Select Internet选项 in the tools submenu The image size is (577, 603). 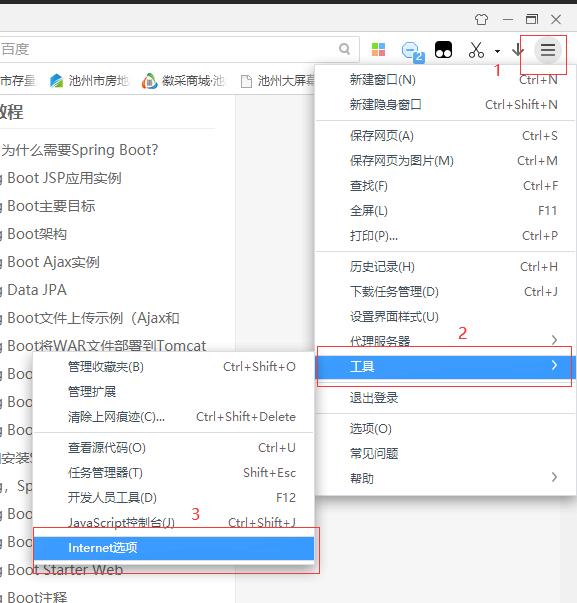click(x=173, y=548)
